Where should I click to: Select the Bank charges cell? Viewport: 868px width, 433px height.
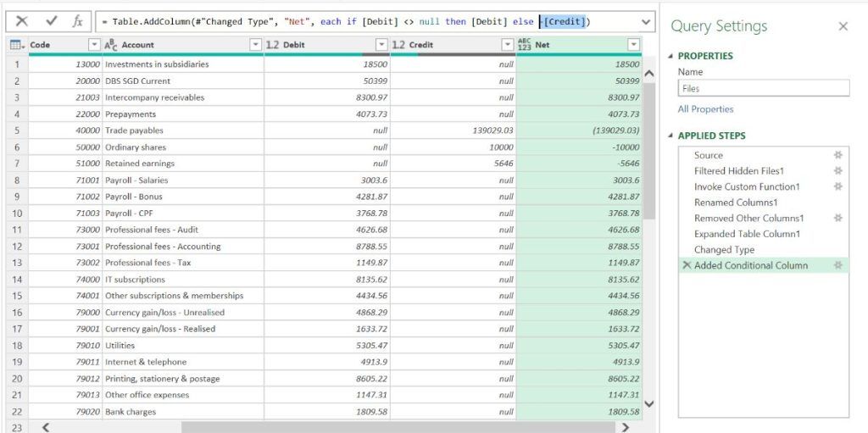(183, 412)
